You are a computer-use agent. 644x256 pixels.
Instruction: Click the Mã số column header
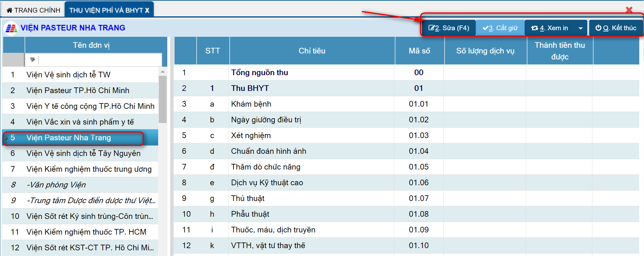tap(419, 51)
